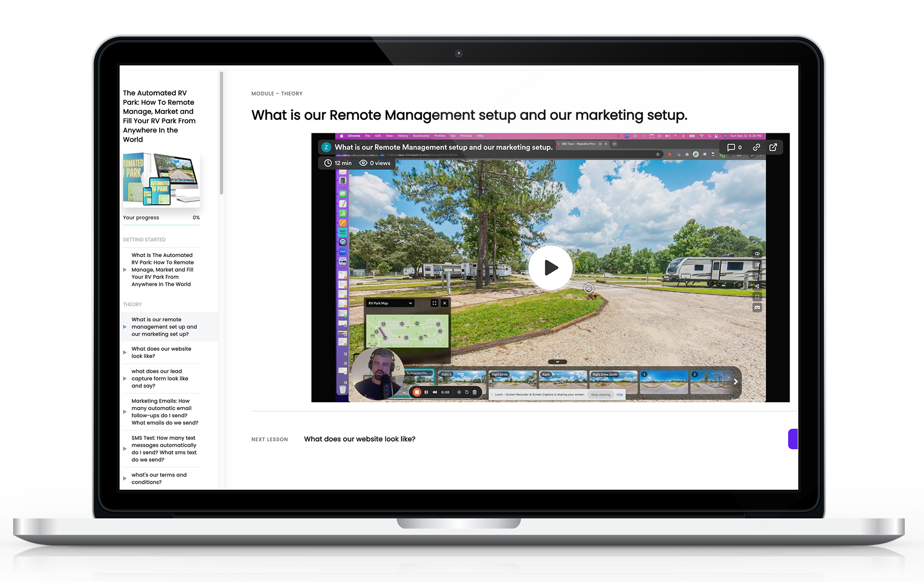Click next lesson link 'What does our website look like?'
The image size is (924, 582).
click(x=359, y=439)
